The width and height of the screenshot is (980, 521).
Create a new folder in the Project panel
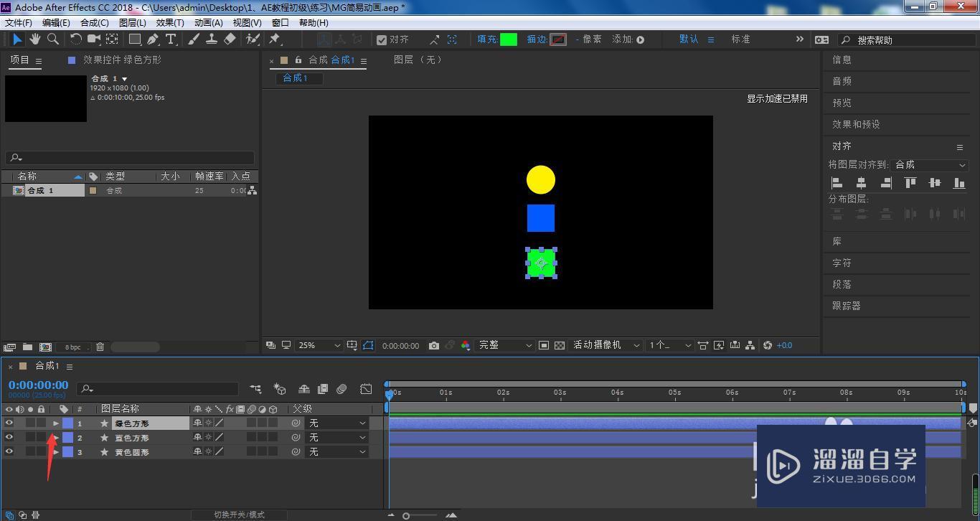click(x=27, y=347)
